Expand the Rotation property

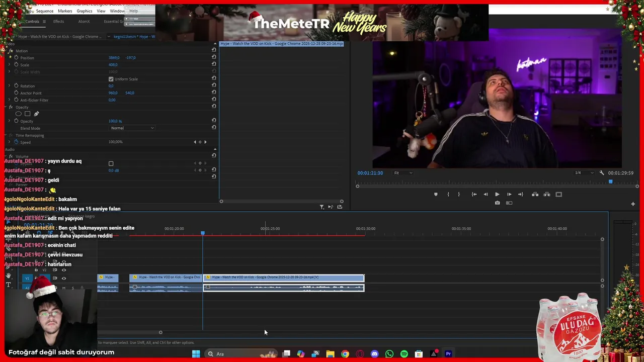tap(10, 85)
